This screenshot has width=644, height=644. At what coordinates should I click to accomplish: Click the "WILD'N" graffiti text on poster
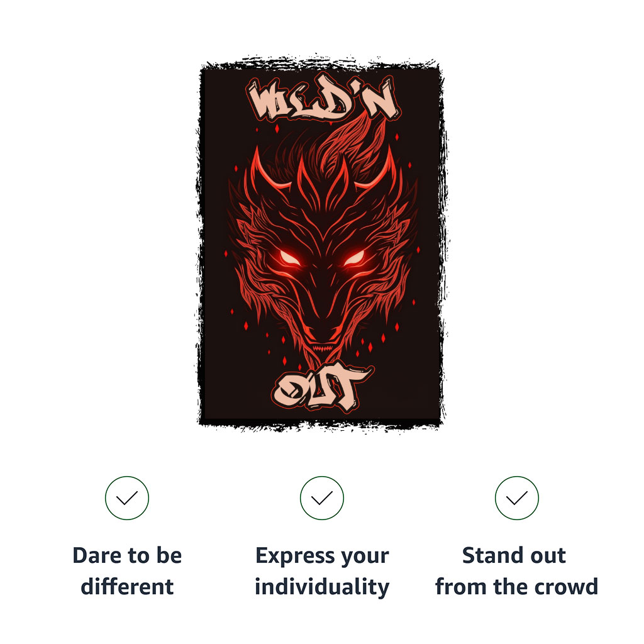click(x=324, y=99)
